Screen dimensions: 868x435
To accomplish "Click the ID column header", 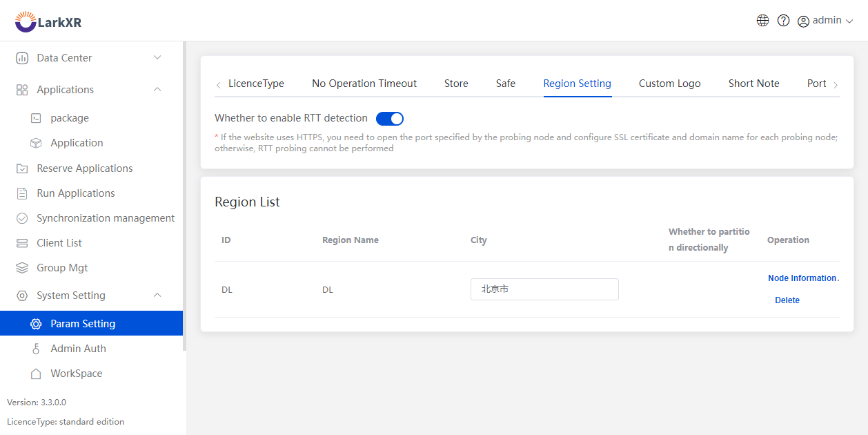I will click(226, 240).
